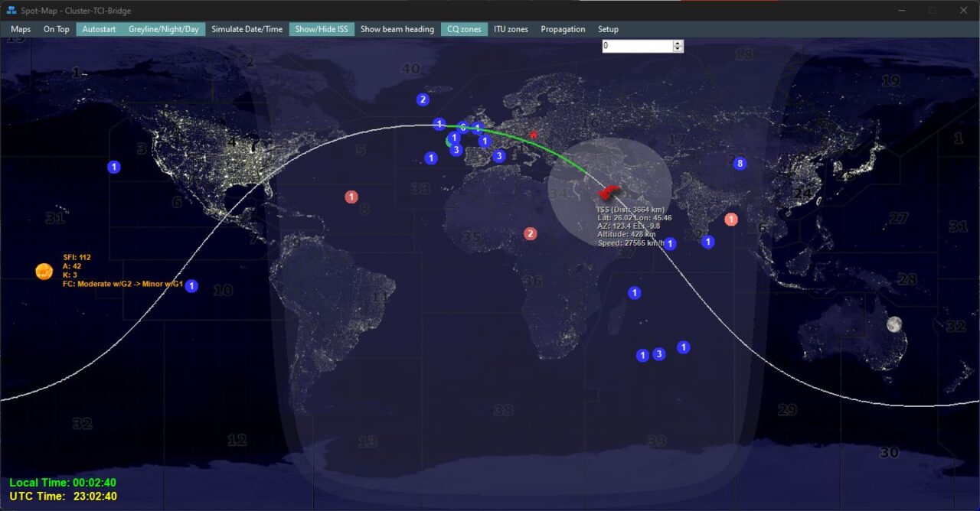Click the red home station marker in Europe
Screen dimensions: 980x511
click(x=534, y=135)
